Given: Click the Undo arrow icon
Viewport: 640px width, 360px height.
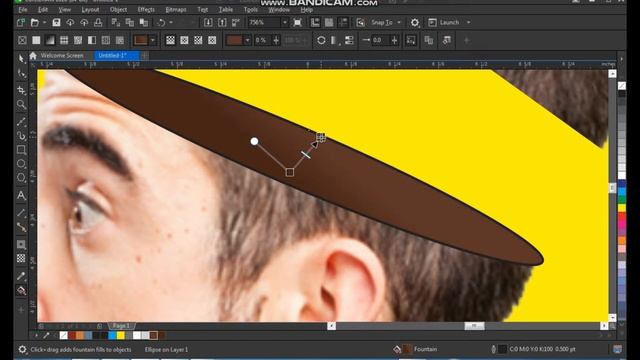Looking at the screenshot, I should point(161,22).
